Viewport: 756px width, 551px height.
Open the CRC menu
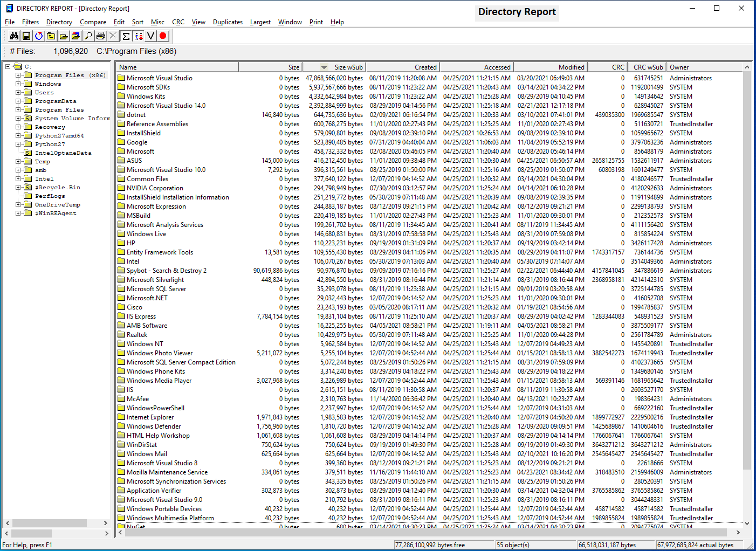click(x=178, y=22)
